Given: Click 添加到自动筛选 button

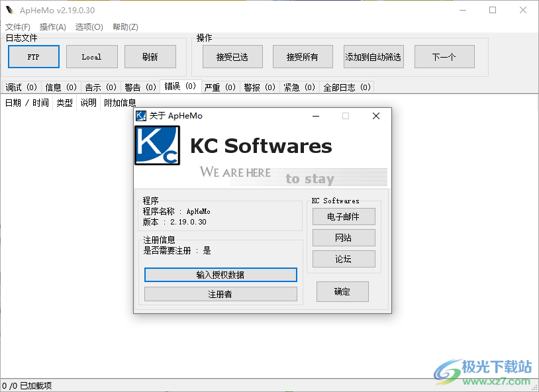Looking at the screenshot, I should click(373, 57).
